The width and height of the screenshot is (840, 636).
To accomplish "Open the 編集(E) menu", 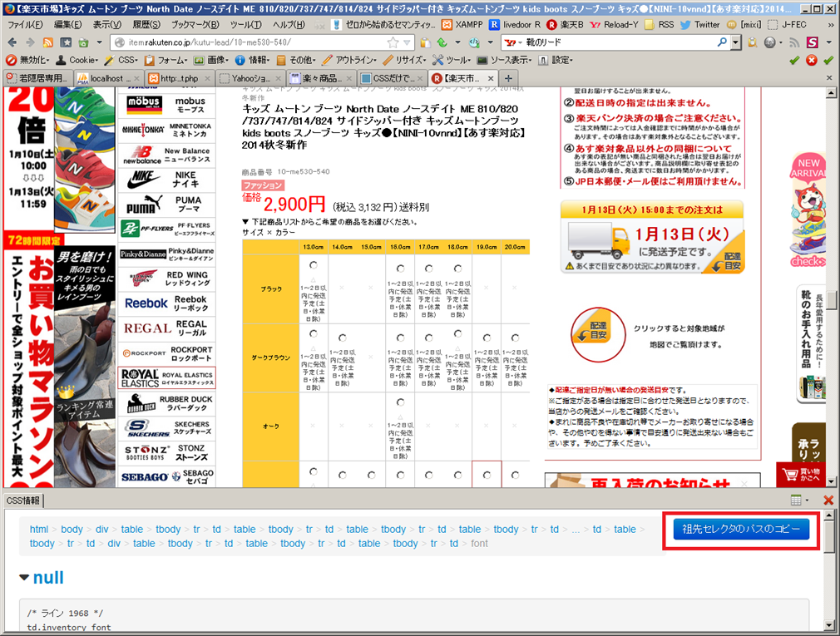I will (68, 25).
